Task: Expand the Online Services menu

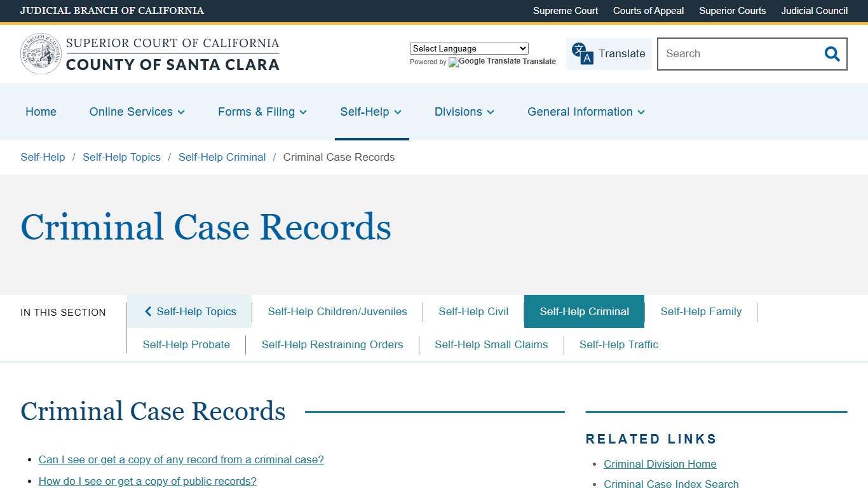Action: click(x=137, y=112)
